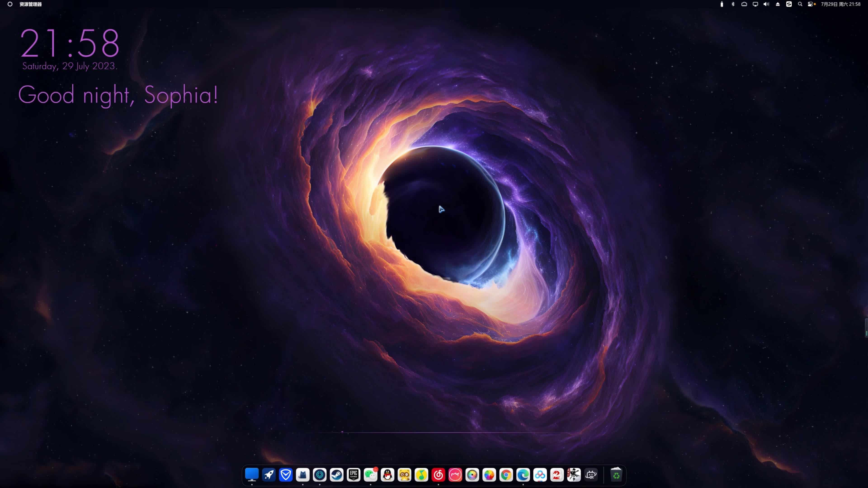Launch Google Chrome from the dock
Screen dimensions: 868x488
506,475
